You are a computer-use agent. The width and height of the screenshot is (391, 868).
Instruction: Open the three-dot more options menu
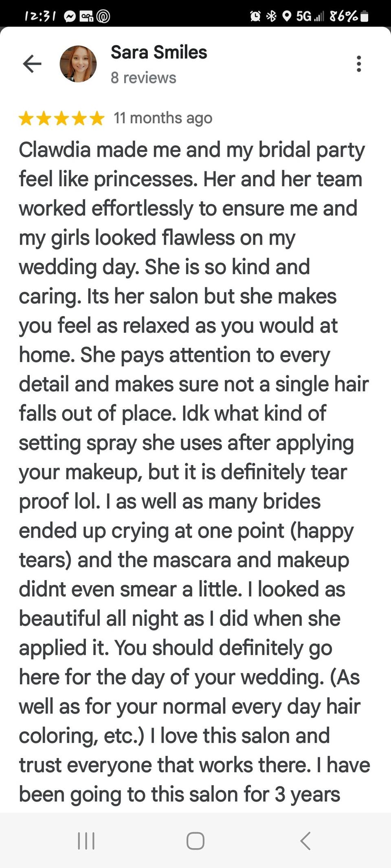click(358, 64)
